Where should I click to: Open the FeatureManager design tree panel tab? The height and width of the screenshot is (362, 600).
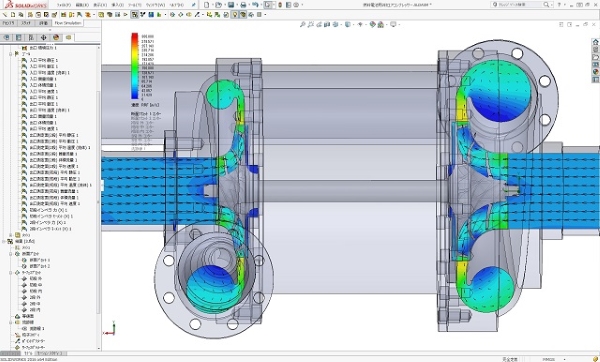pos(7,38)
